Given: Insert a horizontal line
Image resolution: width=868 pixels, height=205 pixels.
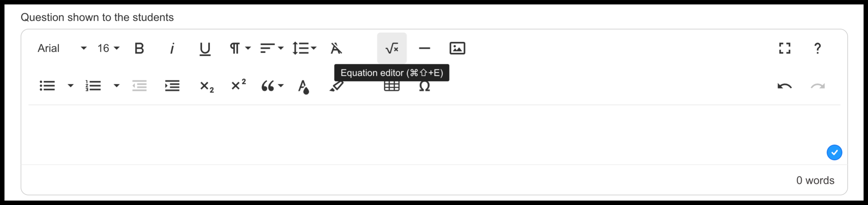Looking at the screenshot, I should click(x=424, y=48).
